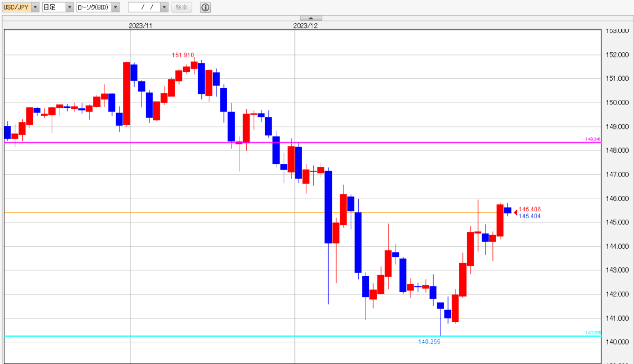Collapse the chart panel with the up arrow

point(311,18)
